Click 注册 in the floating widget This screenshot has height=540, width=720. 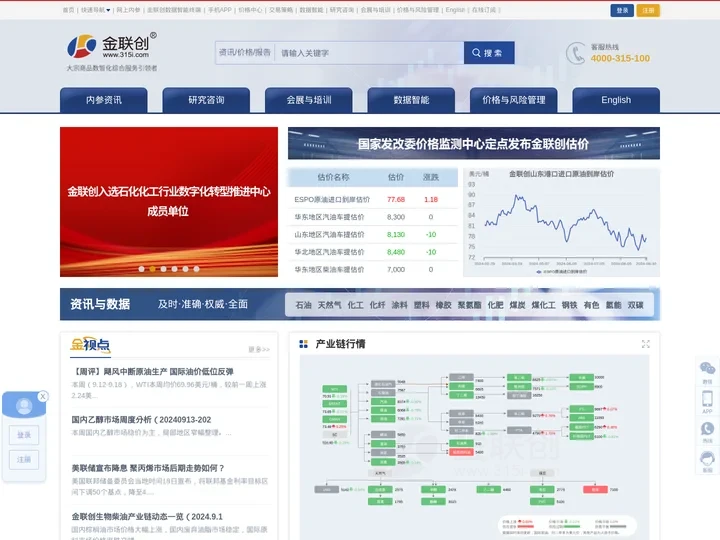point(24,460)
